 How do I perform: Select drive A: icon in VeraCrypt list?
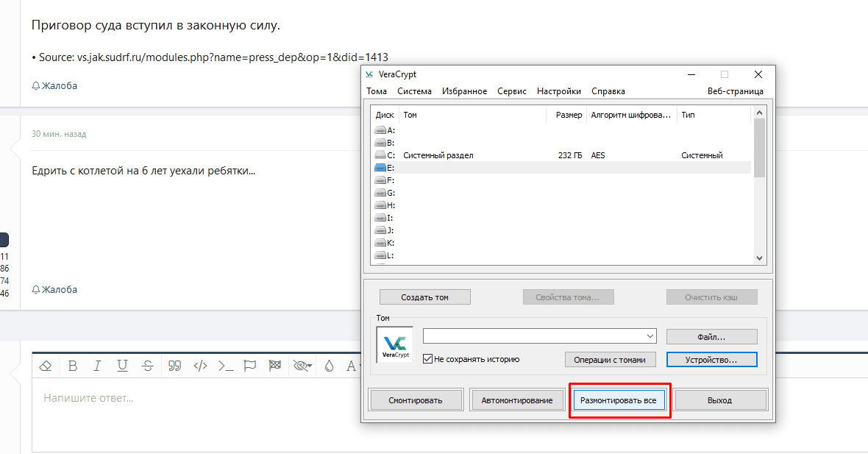[380, 130]
